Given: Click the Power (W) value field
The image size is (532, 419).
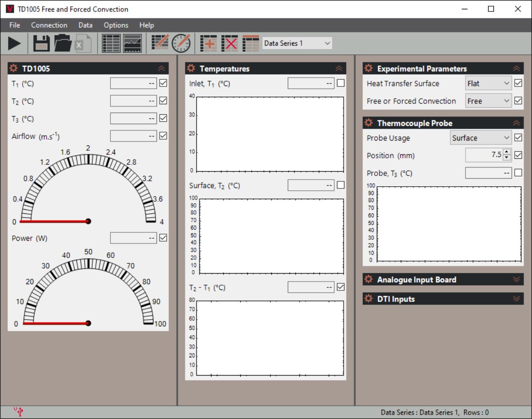Looking at the screenshot, I should tap(133, 238).
